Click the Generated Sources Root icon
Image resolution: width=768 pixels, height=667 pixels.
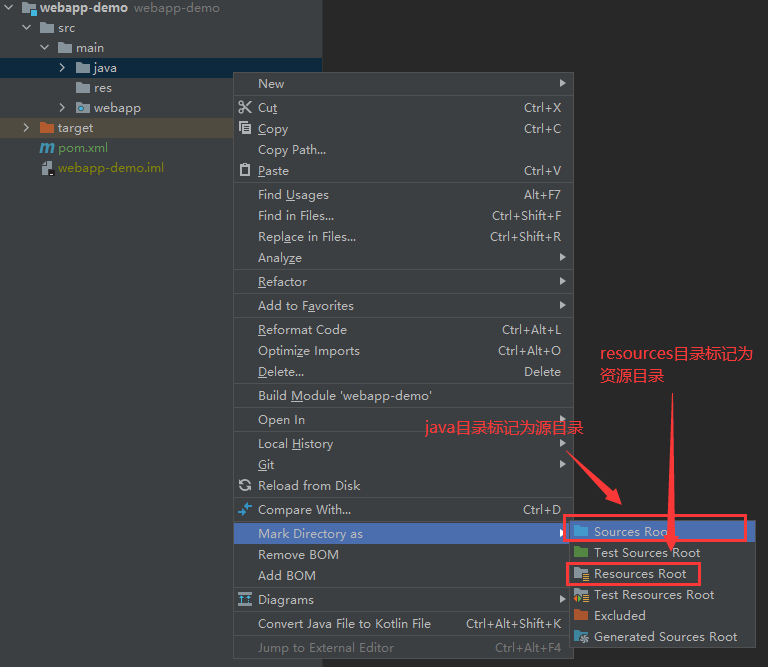pyautogui.click(x=581, y=637)
